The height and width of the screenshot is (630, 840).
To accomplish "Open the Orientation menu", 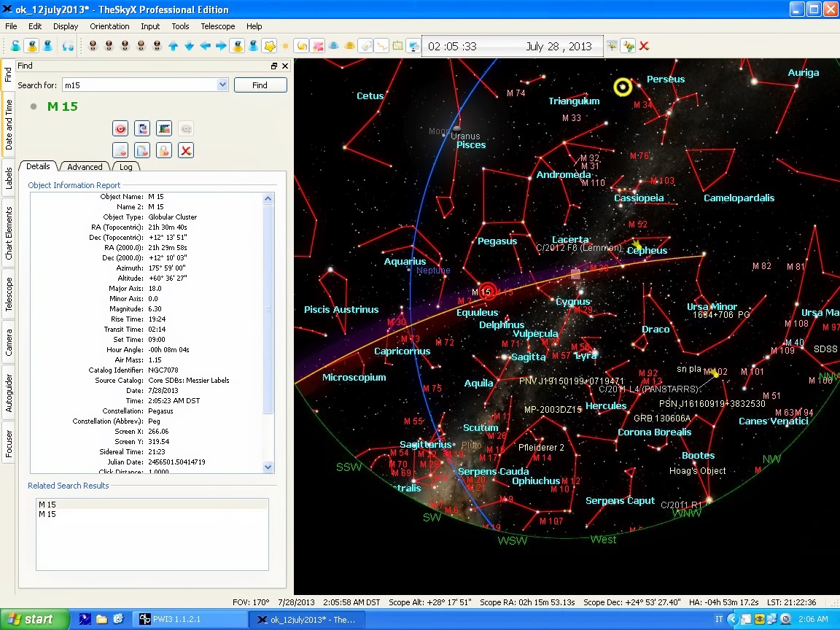I will 109,26.
